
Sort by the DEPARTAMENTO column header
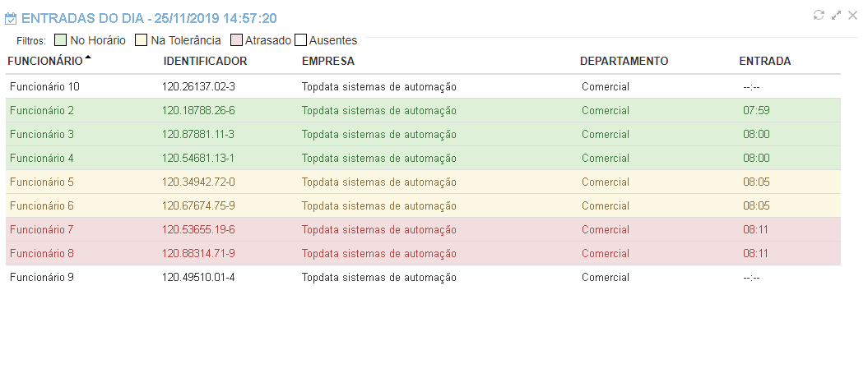coord(624,61)
